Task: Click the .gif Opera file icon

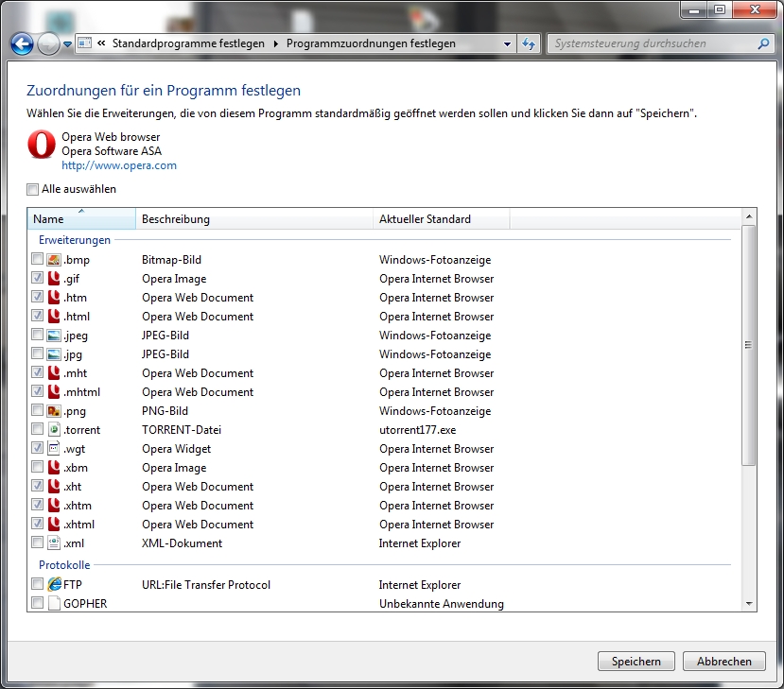Action: 54,278
